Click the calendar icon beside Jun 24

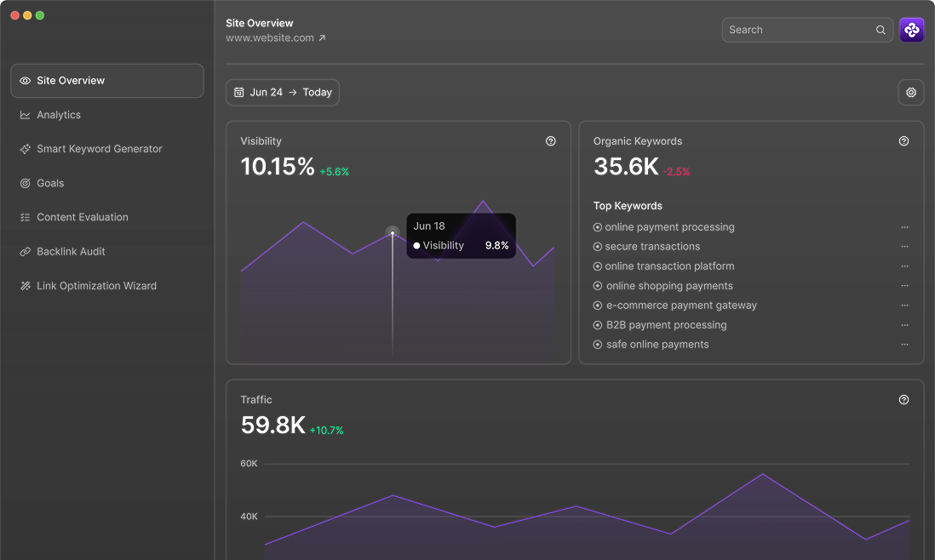pyautogui.click(x=239, y=93)
